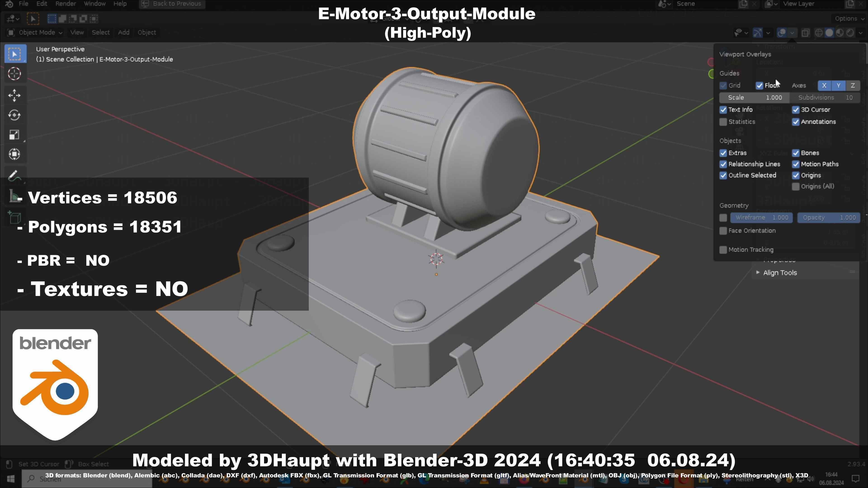Click the Blender logo icon in menu bar
This screenshot has width=868, height=488.
(x=9, y=4)
